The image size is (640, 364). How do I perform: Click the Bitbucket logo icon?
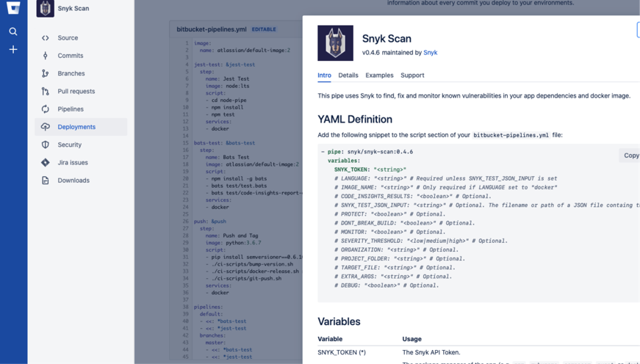pyautogui.click(x=13, y=7)
